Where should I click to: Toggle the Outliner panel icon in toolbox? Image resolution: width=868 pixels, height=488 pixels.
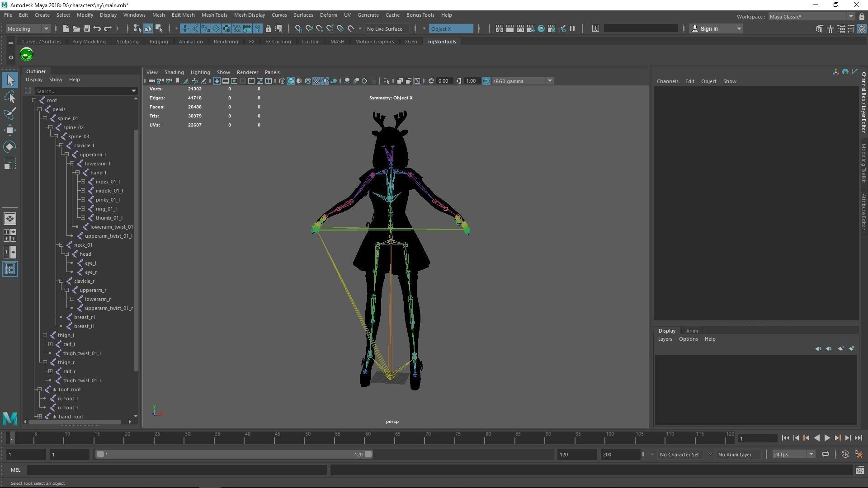pyautogui.click(x=10, y=269)
